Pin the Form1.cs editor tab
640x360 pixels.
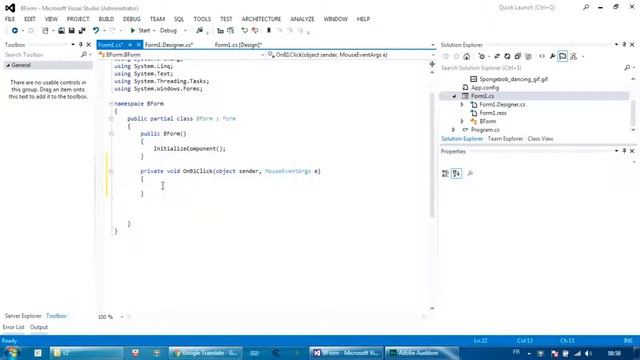[130, 45]
